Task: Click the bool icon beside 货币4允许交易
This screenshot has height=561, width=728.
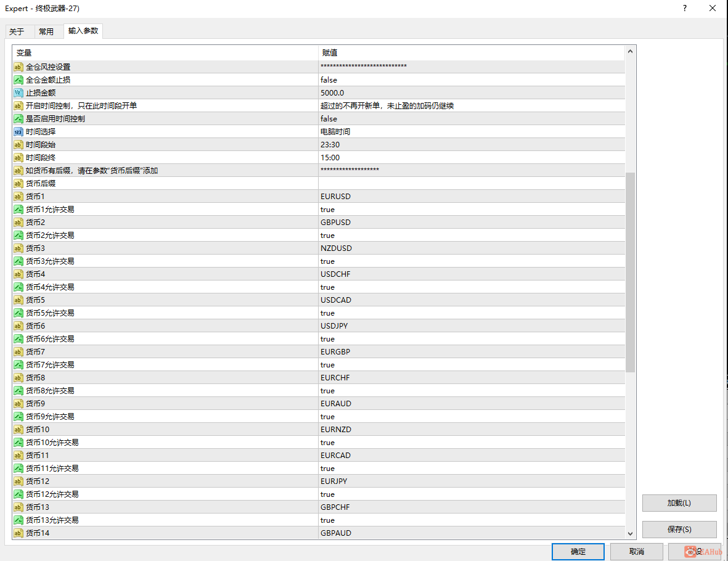Action: click(x=18, y=287)
